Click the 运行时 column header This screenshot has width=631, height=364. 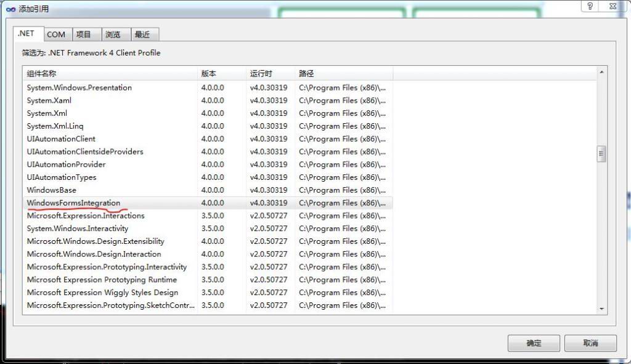pyautogui.click(x=270, y=73)
